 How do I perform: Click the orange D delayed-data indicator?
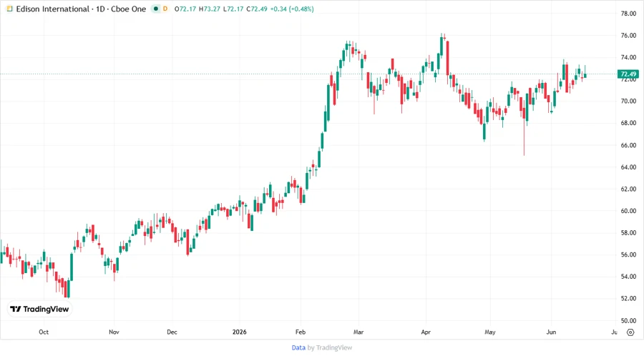pyautogui.click(x=165, y=9)
